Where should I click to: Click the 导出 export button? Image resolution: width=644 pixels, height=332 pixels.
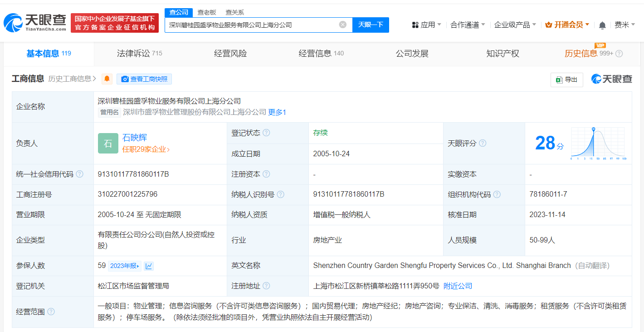pyautogui.click(x=567, y=79)
